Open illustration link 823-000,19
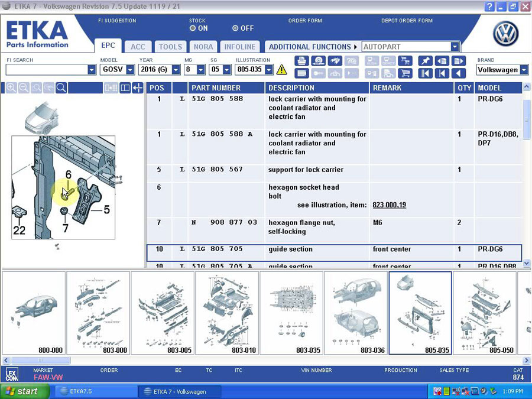Viewport: 532px width, 399px height. (389, 205)
